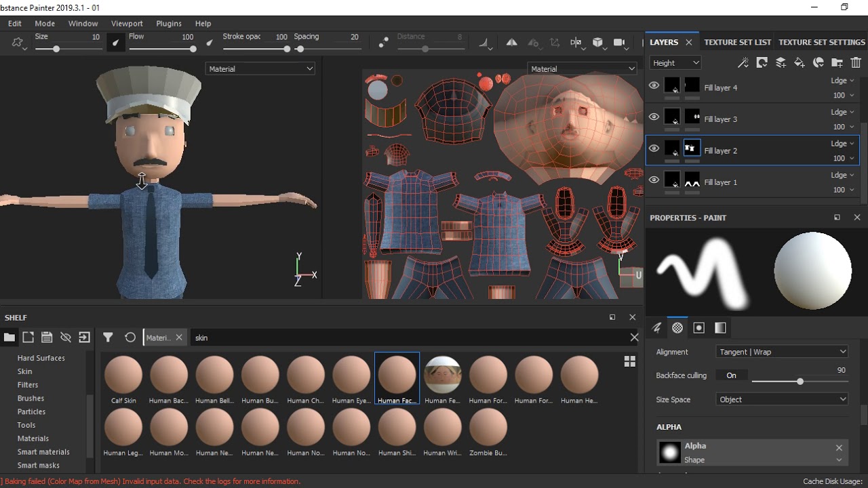Clear the shelf search field

click(x=634, y=338)
